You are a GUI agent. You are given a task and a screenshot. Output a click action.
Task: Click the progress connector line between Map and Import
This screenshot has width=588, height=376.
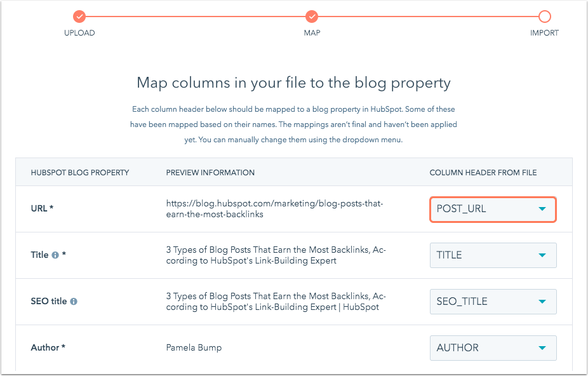point(429,17)
